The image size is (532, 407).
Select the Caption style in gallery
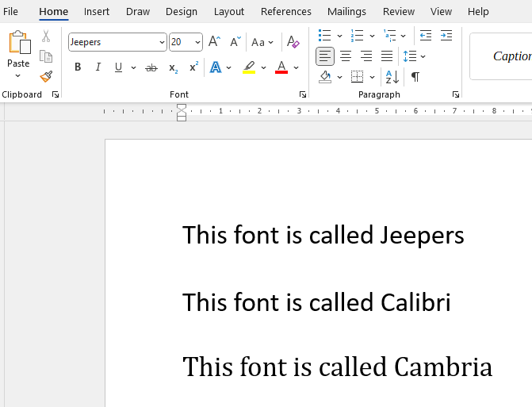pos(511,56)
